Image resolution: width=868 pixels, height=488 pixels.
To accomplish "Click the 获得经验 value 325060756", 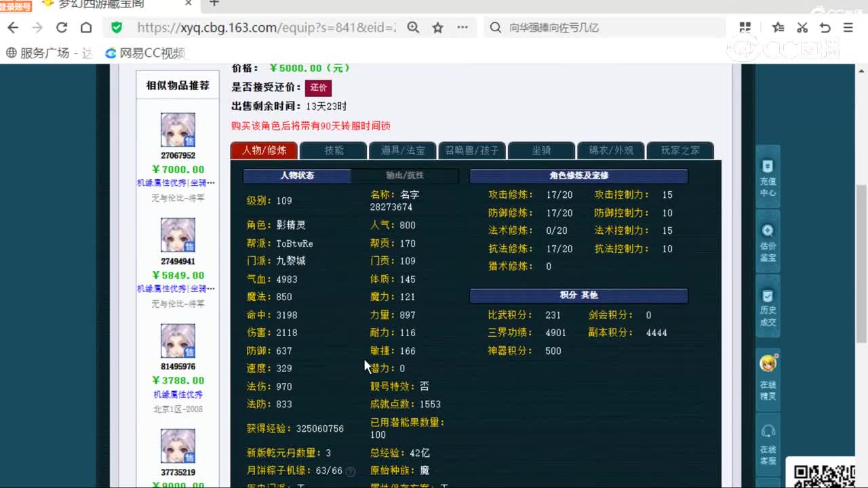I will point(320,428).
